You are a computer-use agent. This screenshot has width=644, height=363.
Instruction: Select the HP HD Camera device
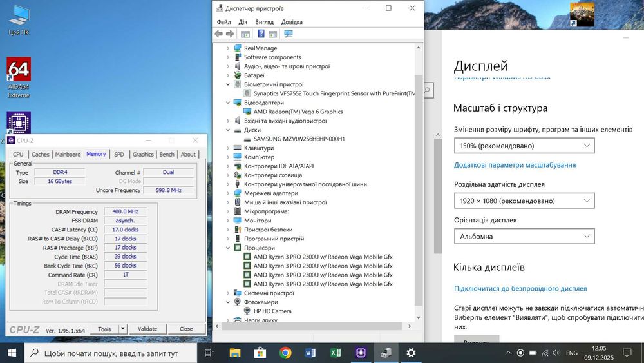(272, 311)
